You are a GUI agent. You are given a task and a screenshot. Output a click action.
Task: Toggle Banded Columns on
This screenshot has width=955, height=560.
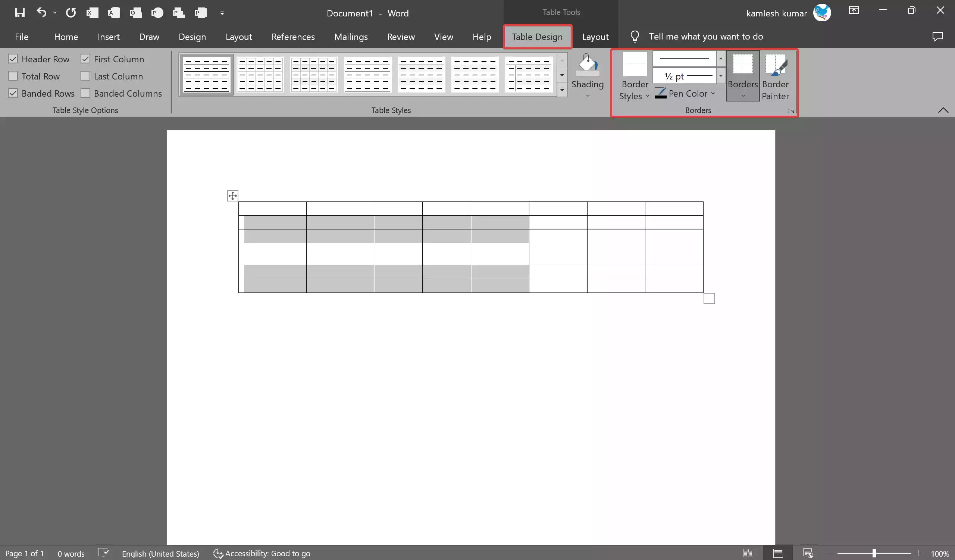[x=86, y=93]
